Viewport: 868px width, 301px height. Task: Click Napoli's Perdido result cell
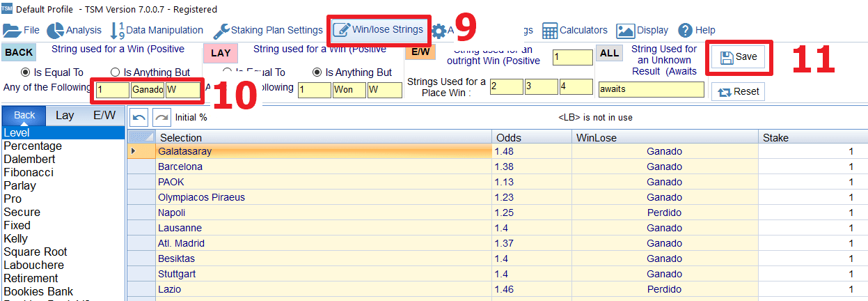[x=665, y=213]
